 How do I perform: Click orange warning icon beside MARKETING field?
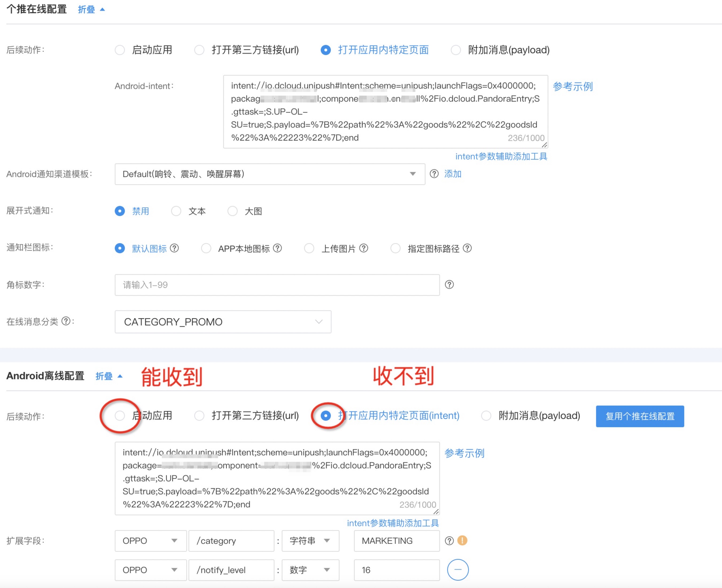462,540
